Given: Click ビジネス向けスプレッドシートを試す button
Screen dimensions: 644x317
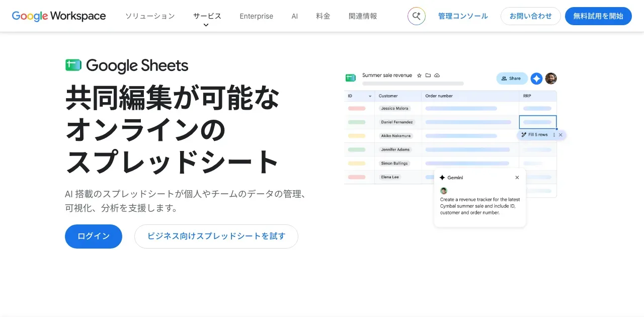Looking at the screenshot, I should 216,236.
